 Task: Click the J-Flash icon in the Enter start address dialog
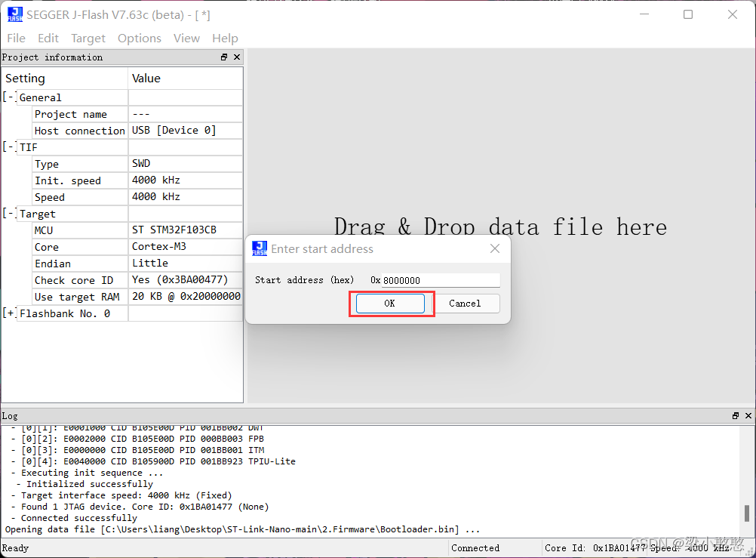260,248
